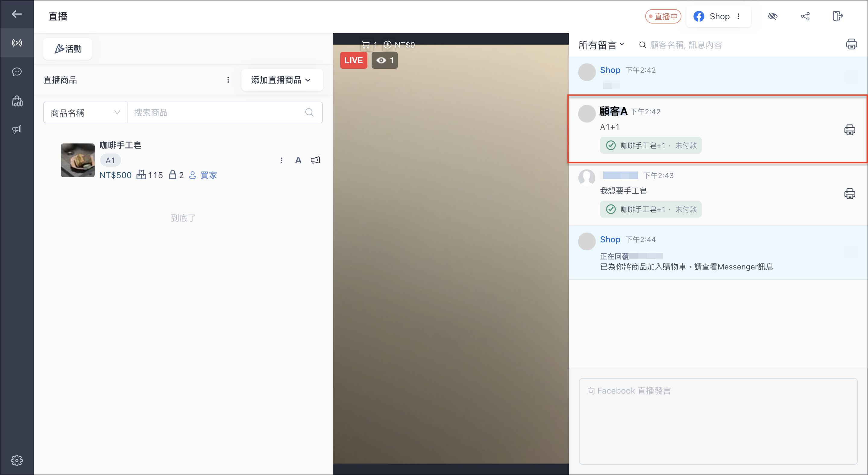Click the 活動 button
The image size is (868, 475).
68,49
